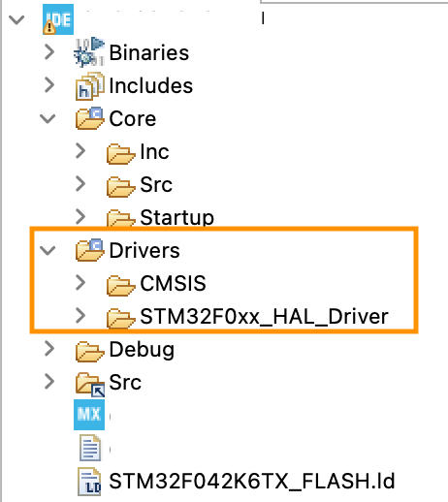The height and width of the screenshot is (502, 448).
Task: Select the CMSIS folder label
Action: coord(173,283)
